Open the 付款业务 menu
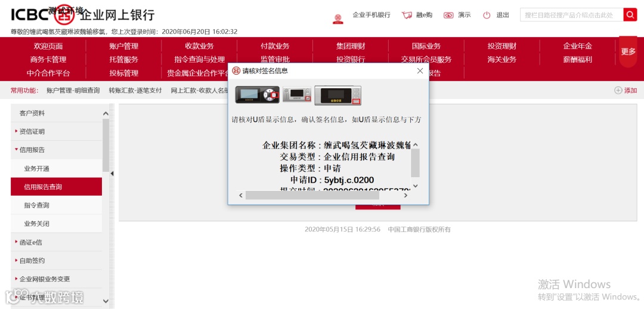 point(275,46)
